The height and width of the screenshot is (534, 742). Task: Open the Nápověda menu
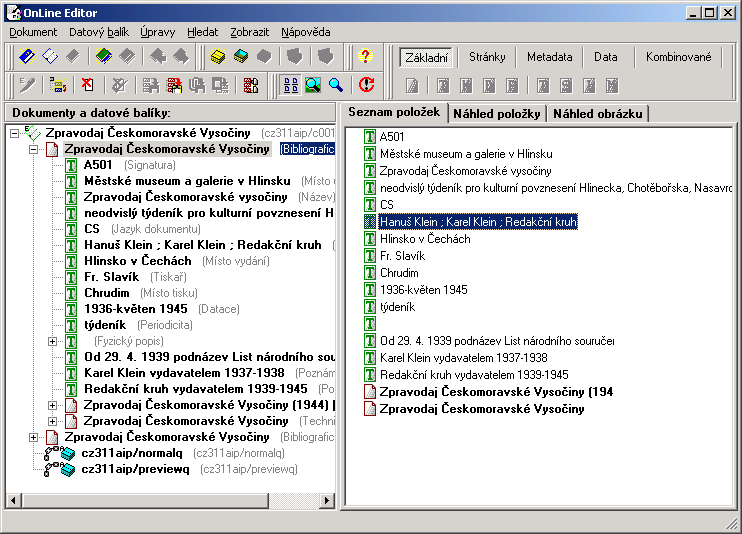click(x=306, y=32)
